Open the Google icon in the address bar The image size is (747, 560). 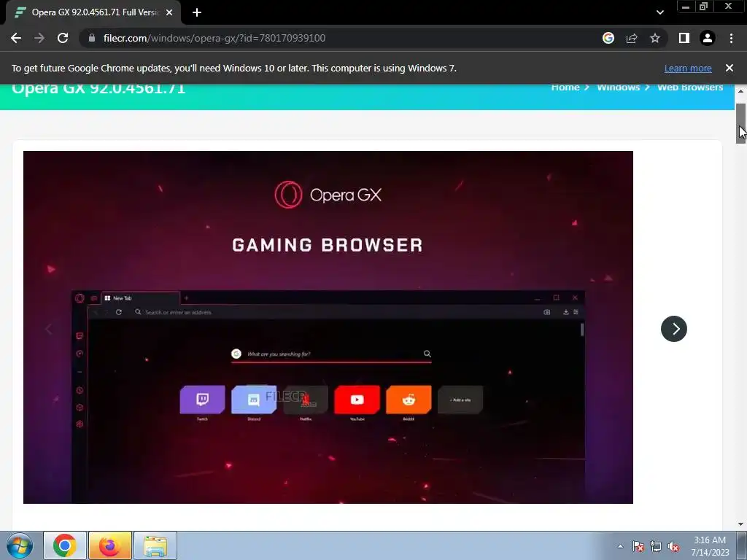pyautogui.click(x=608, y=38)
